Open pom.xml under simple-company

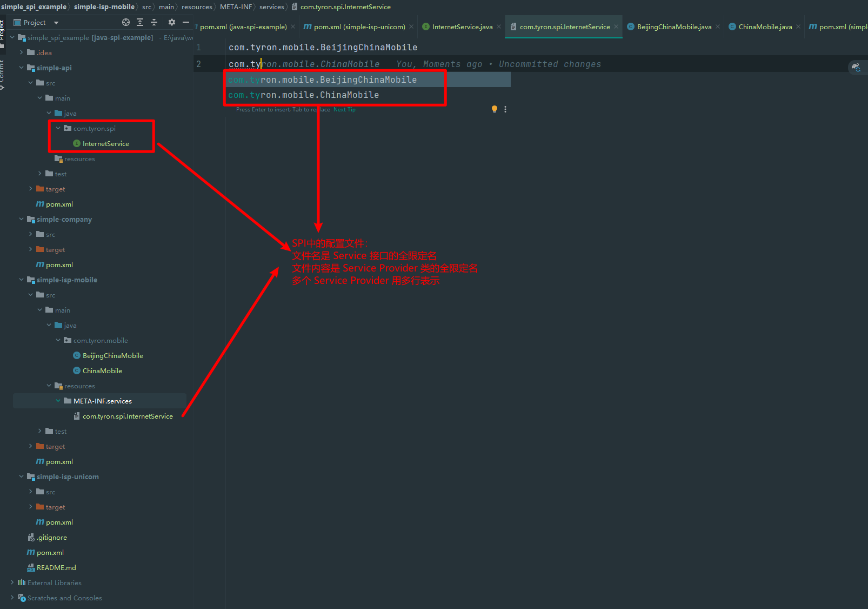[54, 264]
